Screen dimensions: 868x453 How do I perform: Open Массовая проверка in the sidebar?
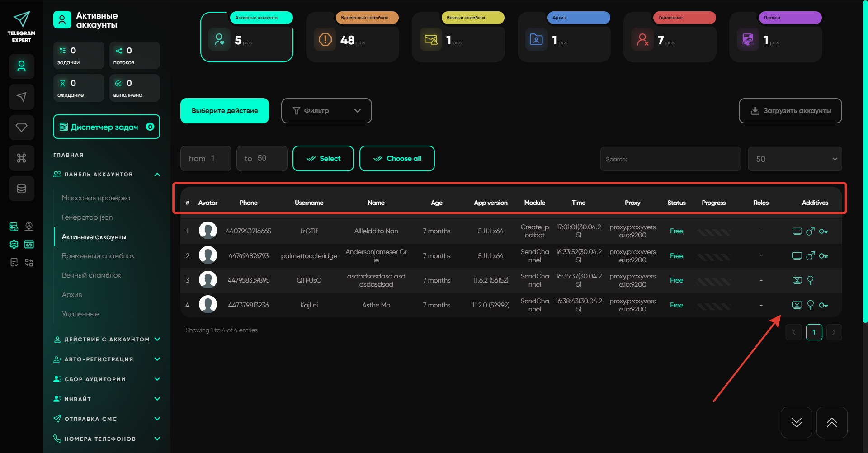click(96, 198)
